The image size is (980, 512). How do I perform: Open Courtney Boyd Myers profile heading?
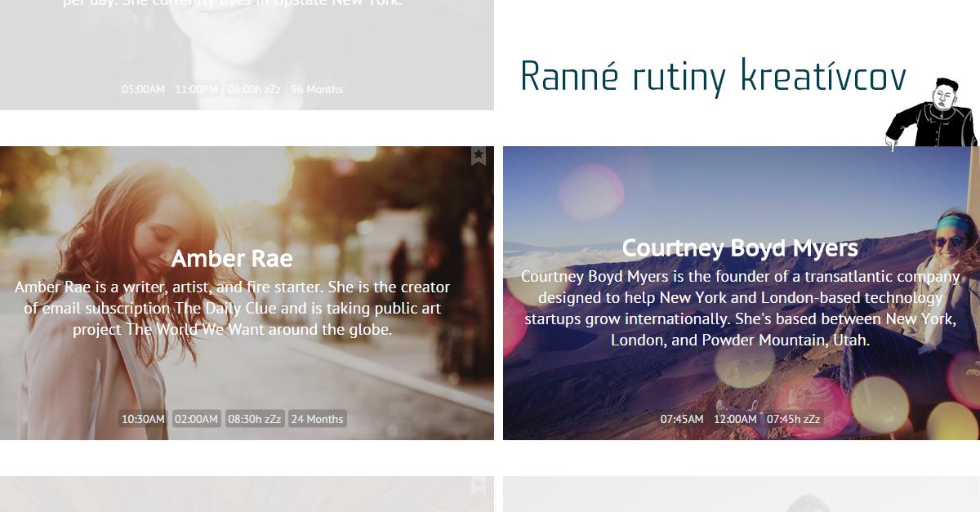pos(740,247)
